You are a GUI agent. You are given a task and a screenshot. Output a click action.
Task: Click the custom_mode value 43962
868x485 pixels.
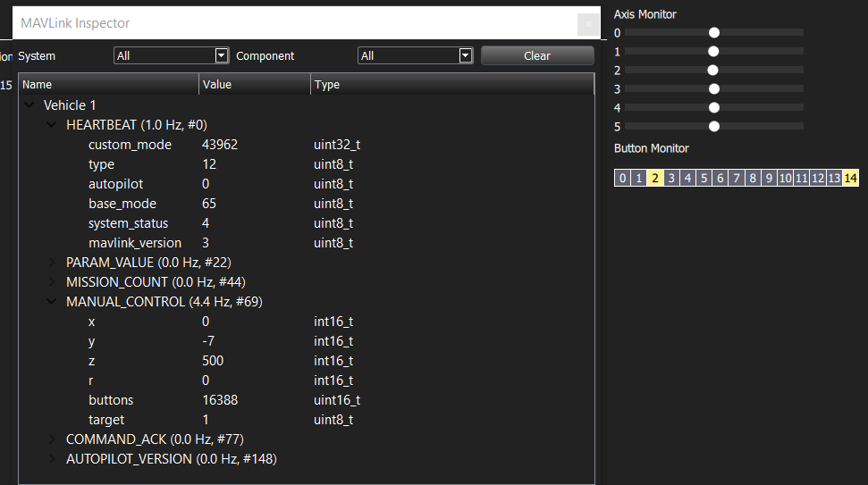click(220, 145)
